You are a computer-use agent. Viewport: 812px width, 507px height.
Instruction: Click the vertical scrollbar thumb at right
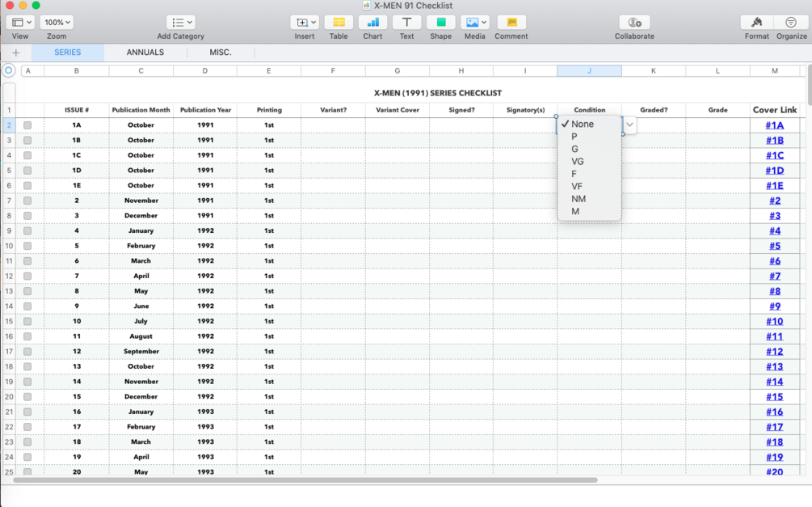(x=810, y=84)
